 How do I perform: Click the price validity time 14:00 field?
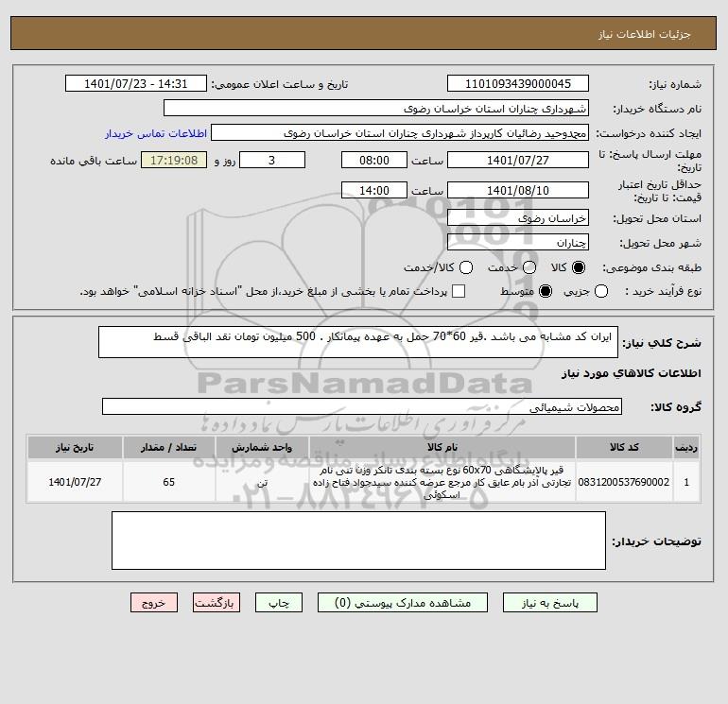[x=374, y=190]
